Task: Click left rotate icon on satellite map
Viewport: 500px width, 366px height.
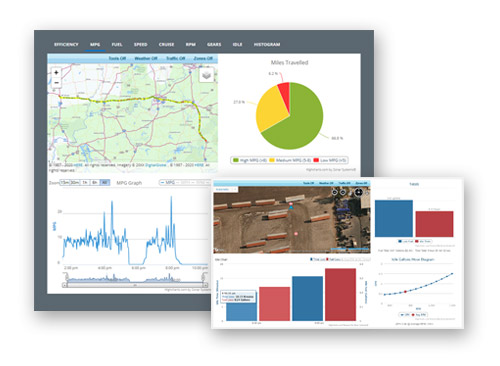Action: click(x=334, y=192)
